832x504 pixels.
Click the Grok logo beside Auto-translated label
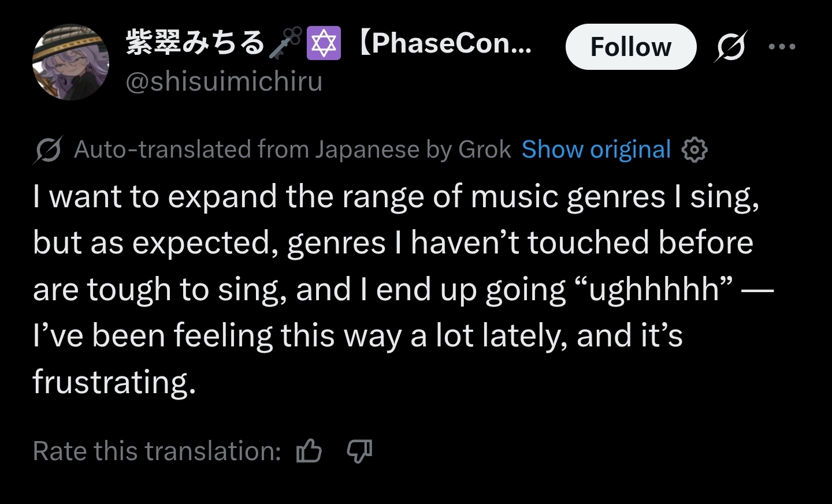pyautogui.click(x=48, y=150)
